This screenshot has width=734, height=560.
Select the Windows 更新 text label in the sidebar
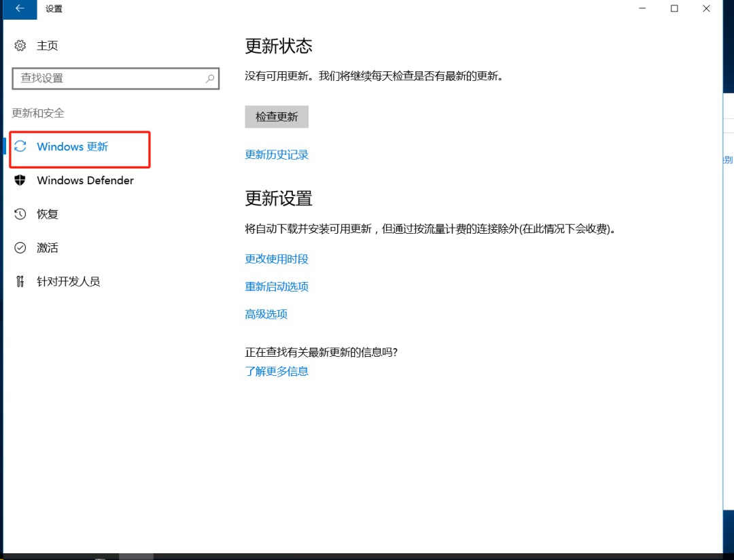pos(72,147)
